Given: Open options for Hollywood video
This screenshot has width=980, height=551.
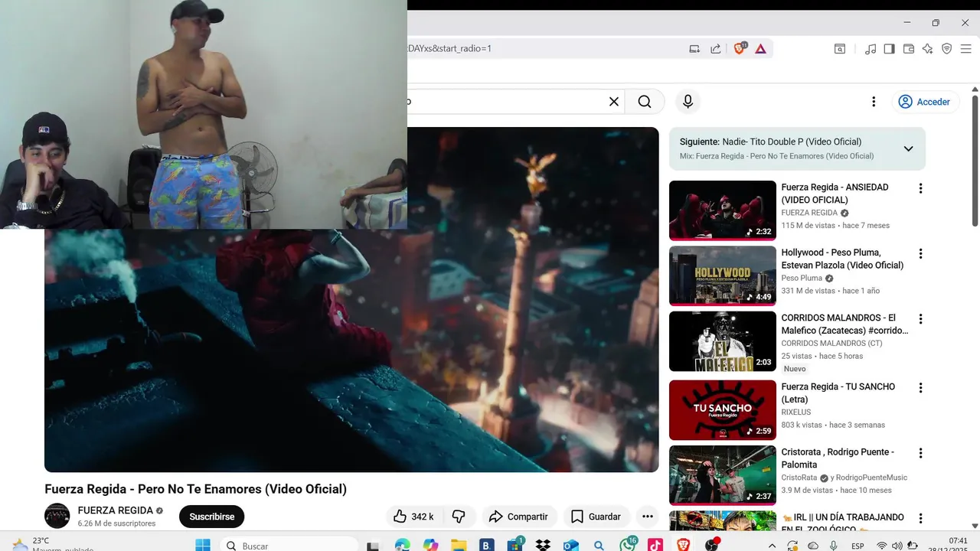Looking at the screenshot, I should (920, 253).
